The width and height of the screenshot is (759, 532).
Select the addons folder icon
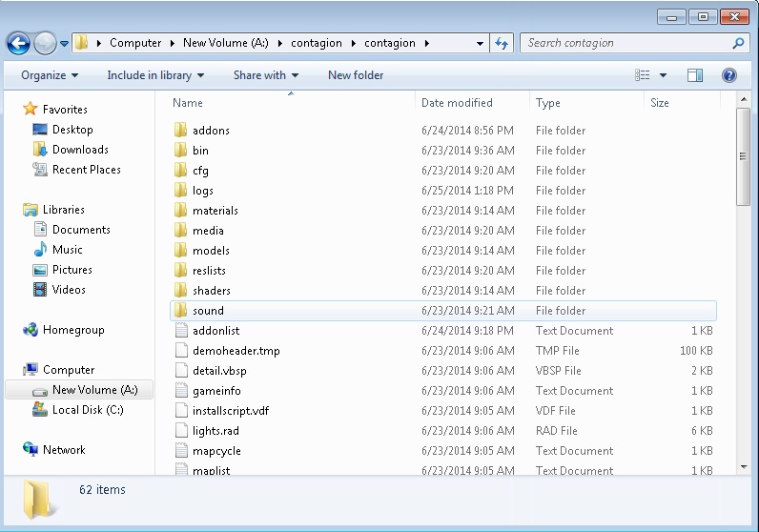tap(180, 130)
